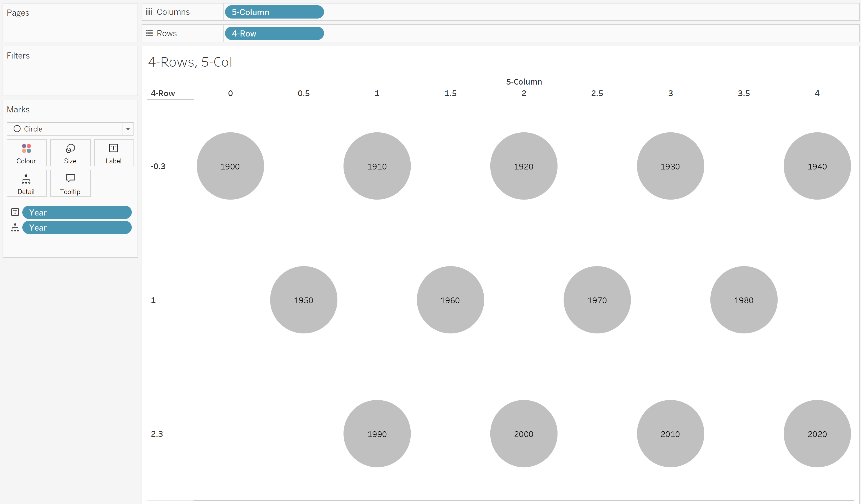861x504 pixels.
Task: Open the Label options in the Marks card
Action: [114, 152]
